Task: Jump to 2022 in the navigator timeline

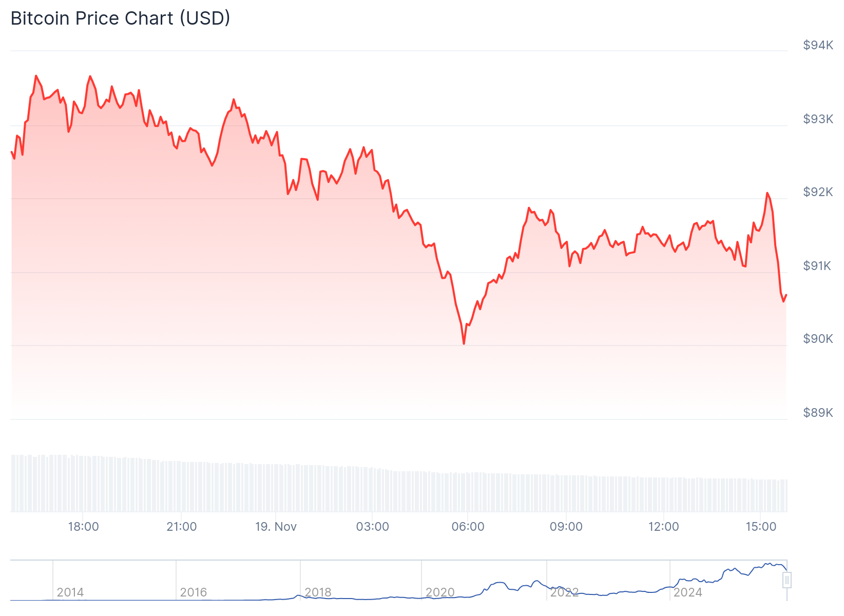Action: click(565, 592)
